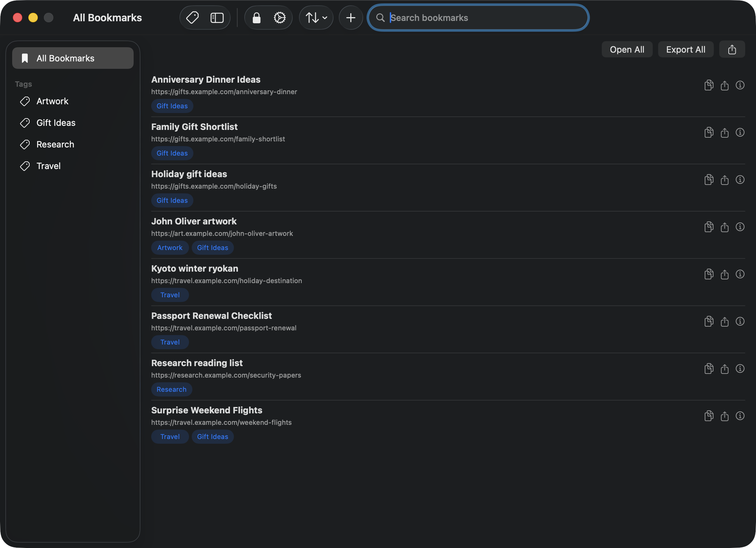The width and height of the screenshot is (756, 548).
Task: Select the Gift Ideas tag in sidebar
Action: point(73,123)
